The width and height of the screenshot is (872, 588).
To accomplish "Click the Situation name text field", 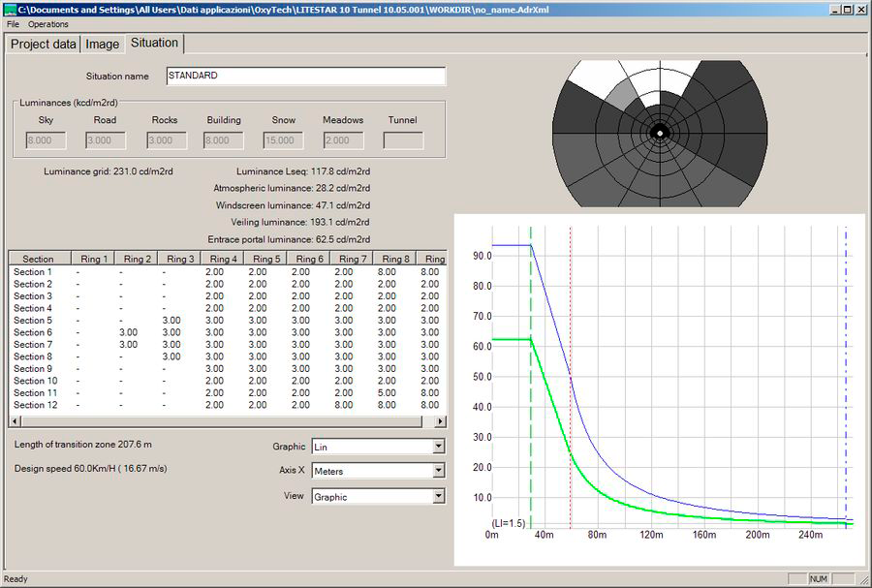I will (304, 76).
